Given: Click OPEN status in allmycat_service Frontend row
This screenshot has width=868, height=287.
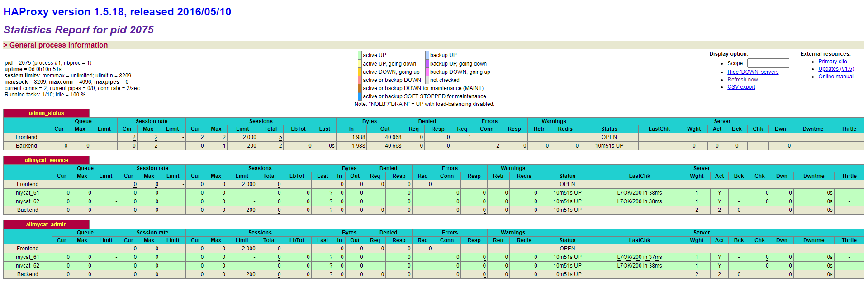Looking at the screenshot, I should 567,184.
